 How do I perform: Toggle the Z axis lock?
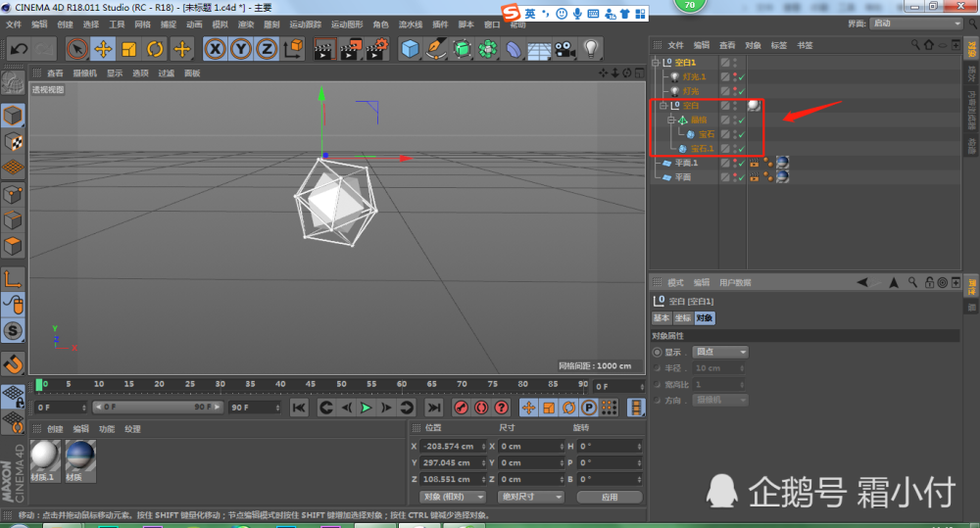[267, 49]
